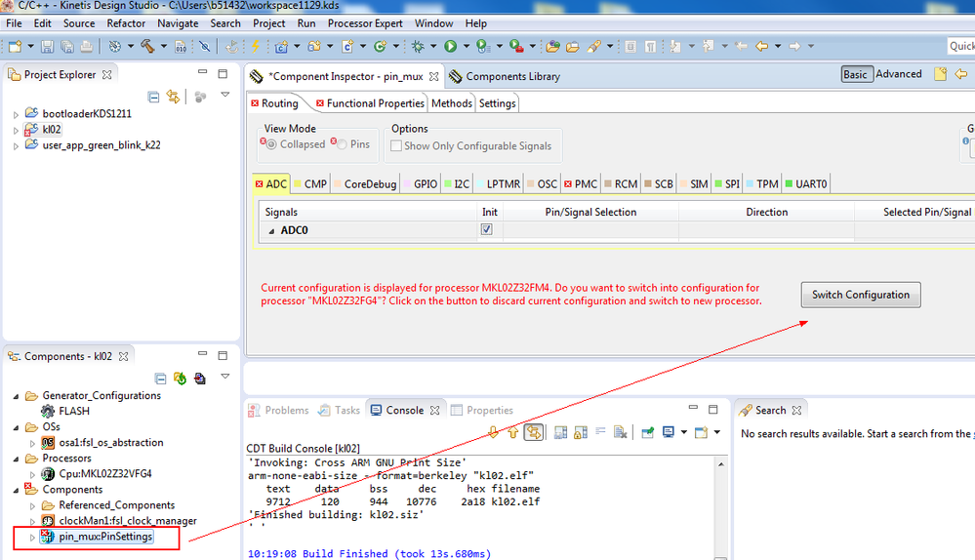Switch to Advanced view toggle
The image size is (975, 560).
tap(899, 74)
